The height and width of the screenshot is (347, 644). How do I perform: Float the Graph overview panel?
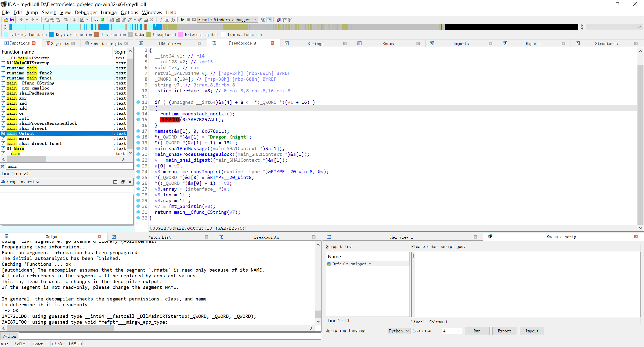[123, 182]
